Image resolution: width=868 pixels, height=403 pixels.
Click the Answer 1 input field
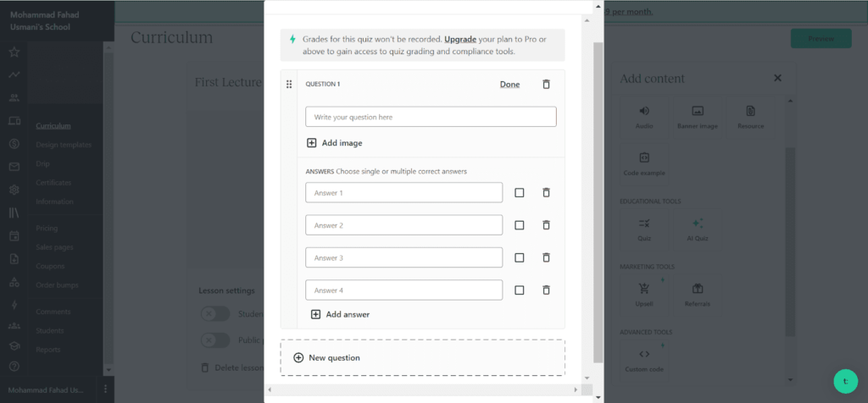coord(404,192)
